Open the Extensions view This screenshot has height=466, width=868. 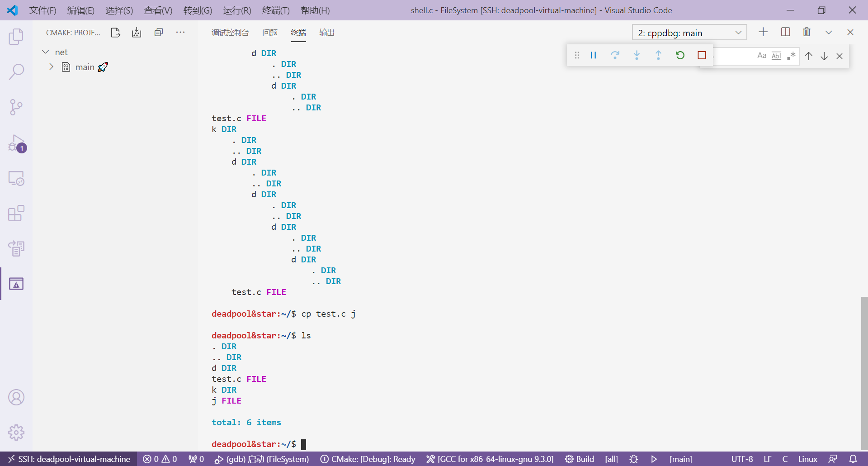16,213
